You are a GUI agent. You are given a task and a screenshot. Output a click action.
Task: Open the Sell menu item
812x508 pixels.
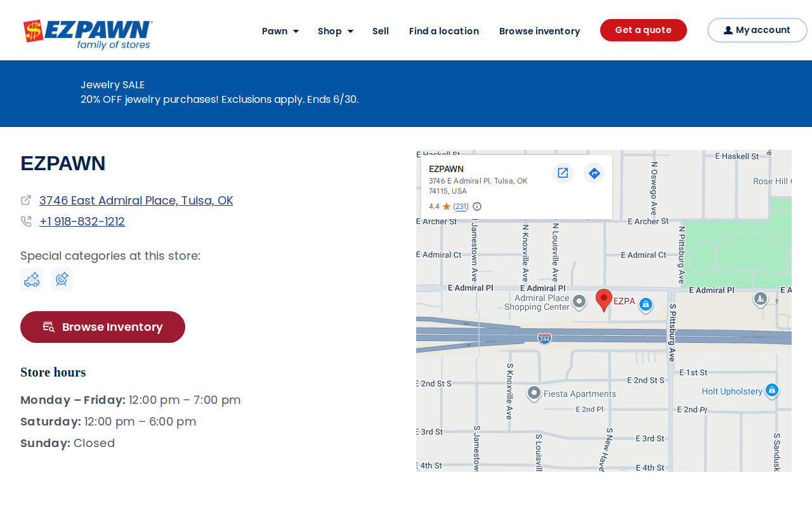pos(381,31)
